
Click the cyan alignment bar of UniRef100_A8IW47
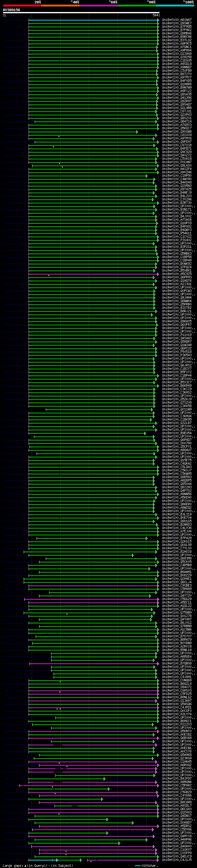tap(94, 20)
